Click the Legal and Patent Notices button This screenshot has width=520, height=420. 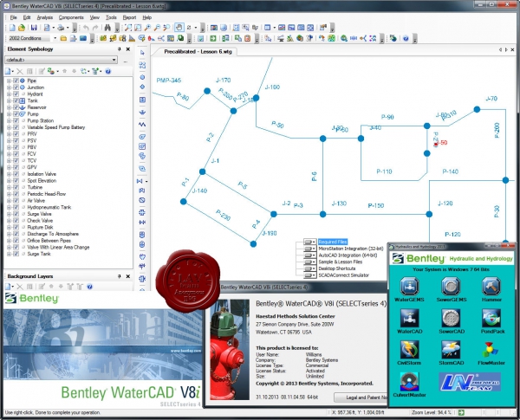click(361, 397)
